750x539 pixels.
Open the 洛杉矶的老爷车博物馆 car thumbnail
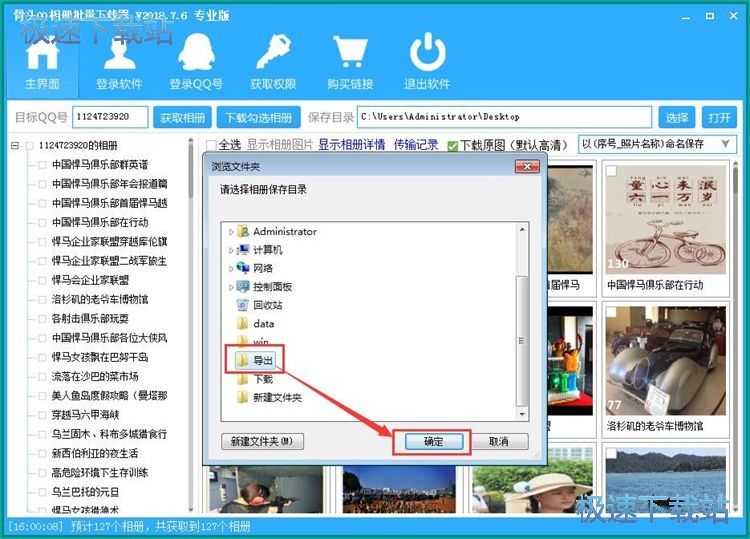(666, 361)
